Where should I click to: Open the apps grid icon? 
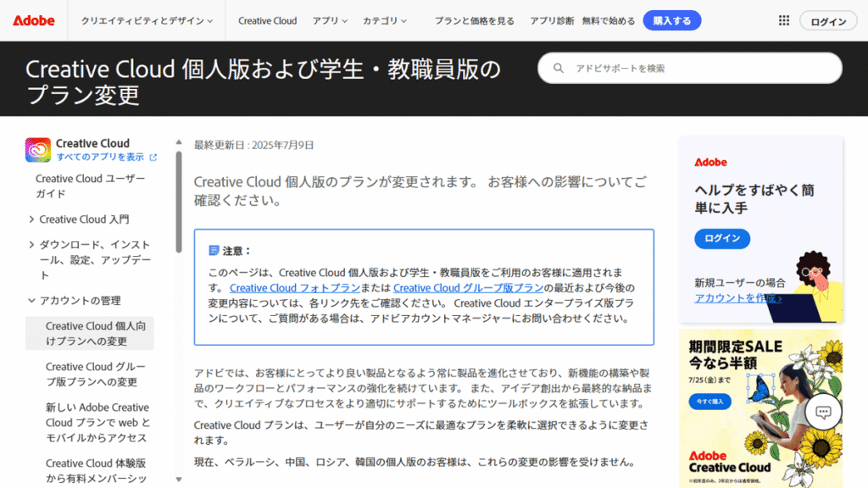[784, 20]
